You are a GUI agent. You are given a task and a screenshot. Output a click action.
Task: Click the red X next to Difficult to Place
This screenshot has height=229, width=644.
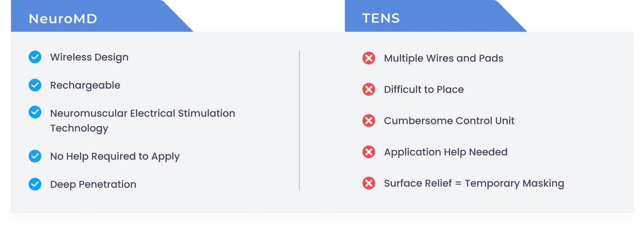tap(369, 89)
